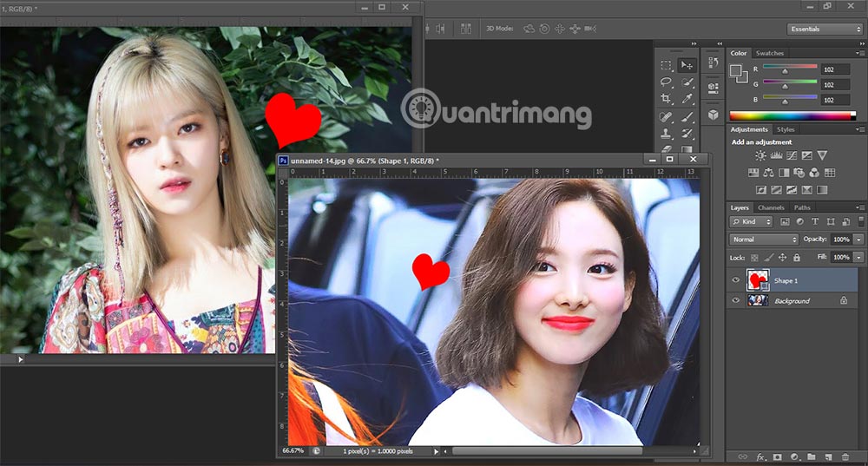Screen dimensions: 868x466
Task: Select the Clone Stamp tool
Action: [x=666, y=135]
